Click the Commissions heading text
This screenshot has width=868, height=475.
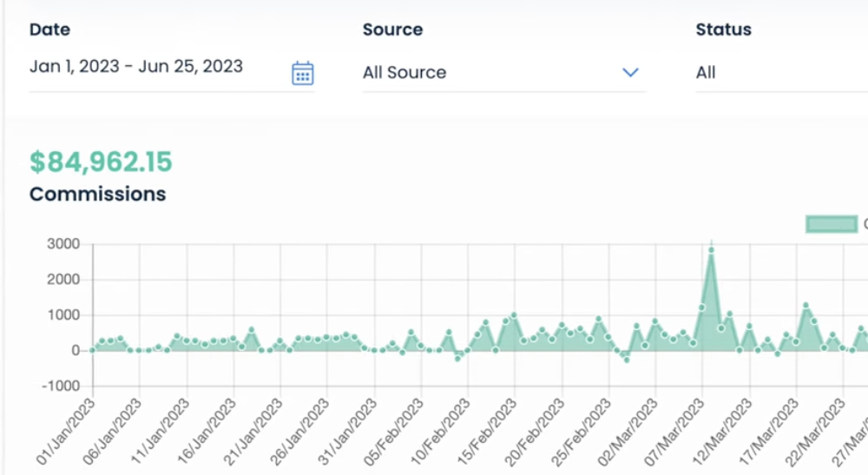(x=97, y=195)
